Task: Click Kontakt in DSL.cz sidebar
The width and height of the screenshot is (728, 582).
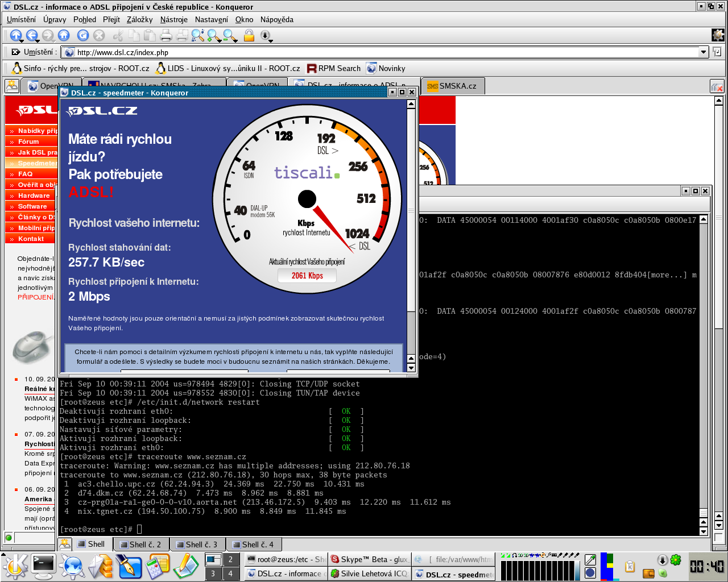Action: tap(31, 239)
